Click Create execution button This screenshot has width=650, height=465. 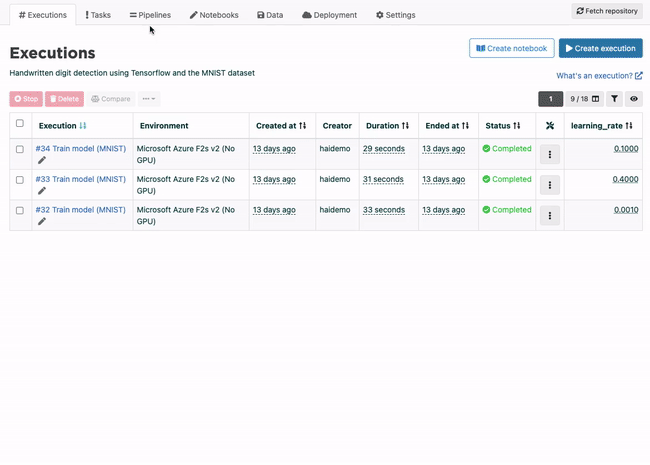[x=601, y=48]
